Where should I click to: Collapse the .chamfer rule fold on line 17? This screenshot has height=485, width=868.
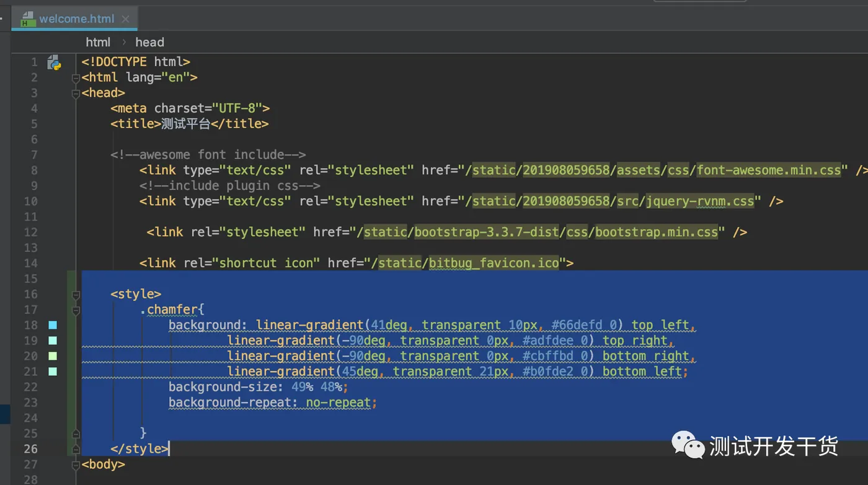pyautogui.click(x=76, y=310)
